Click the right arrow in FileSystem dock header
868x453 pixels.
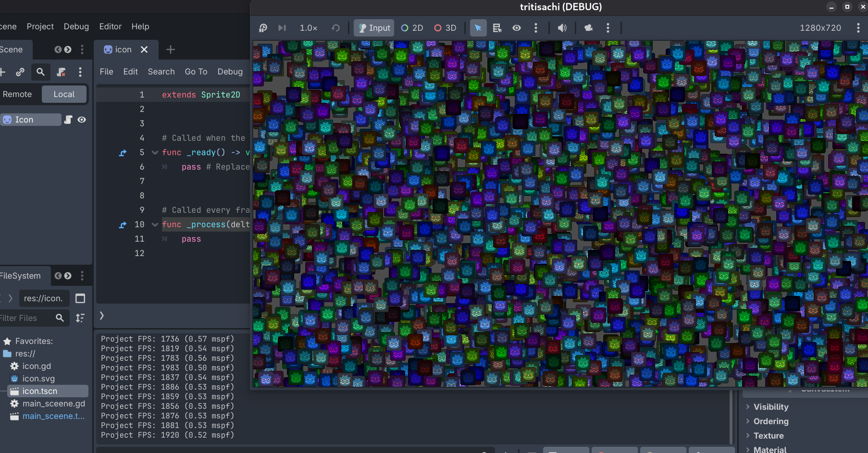(x=68, y=276)
